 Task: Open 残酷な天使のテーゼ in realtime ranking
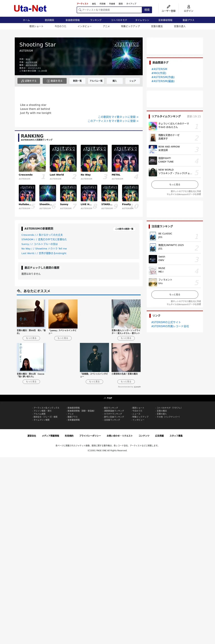click(175, 137)
